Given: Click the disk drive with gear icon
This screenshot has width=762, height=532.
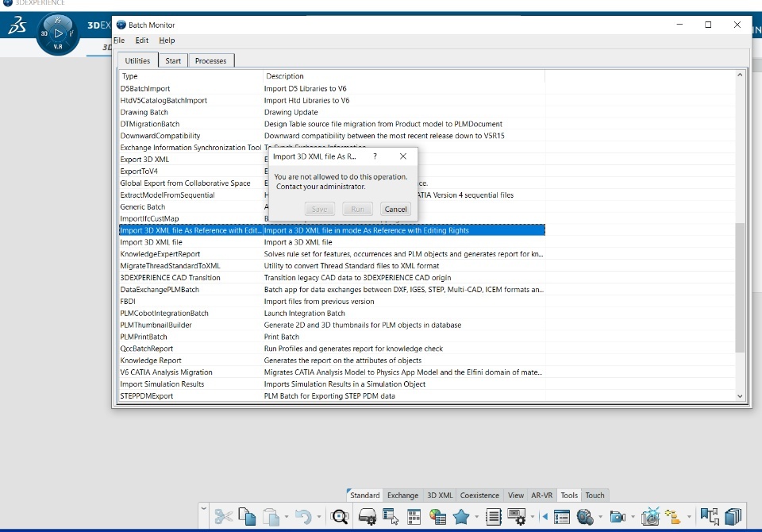Looking at the screenshot, I should [x=368, y=516].
